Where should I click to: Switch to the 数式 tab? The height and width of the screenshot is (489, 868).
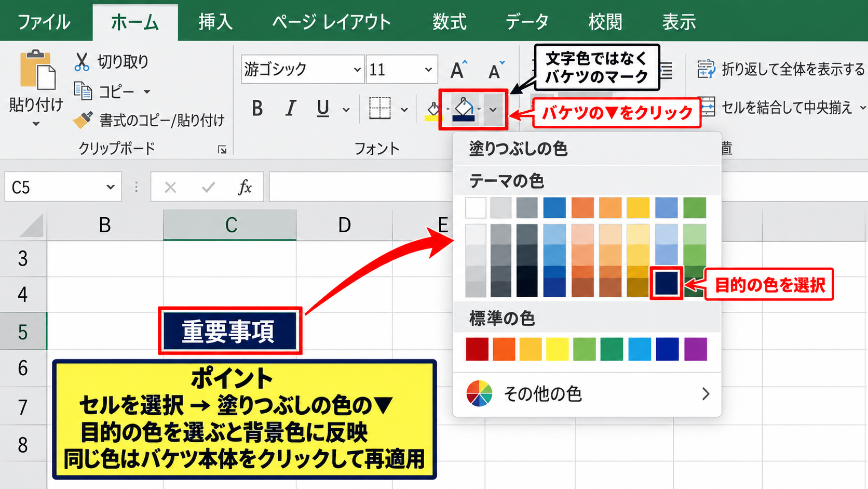(449, 22)
